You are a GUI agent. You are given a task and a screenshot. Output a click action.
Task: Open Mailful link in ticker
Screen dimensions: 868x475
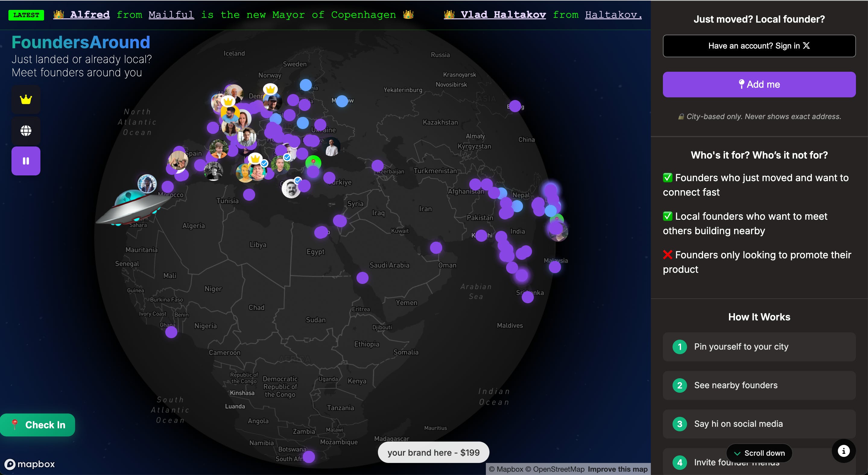click(x=171, y=15)
